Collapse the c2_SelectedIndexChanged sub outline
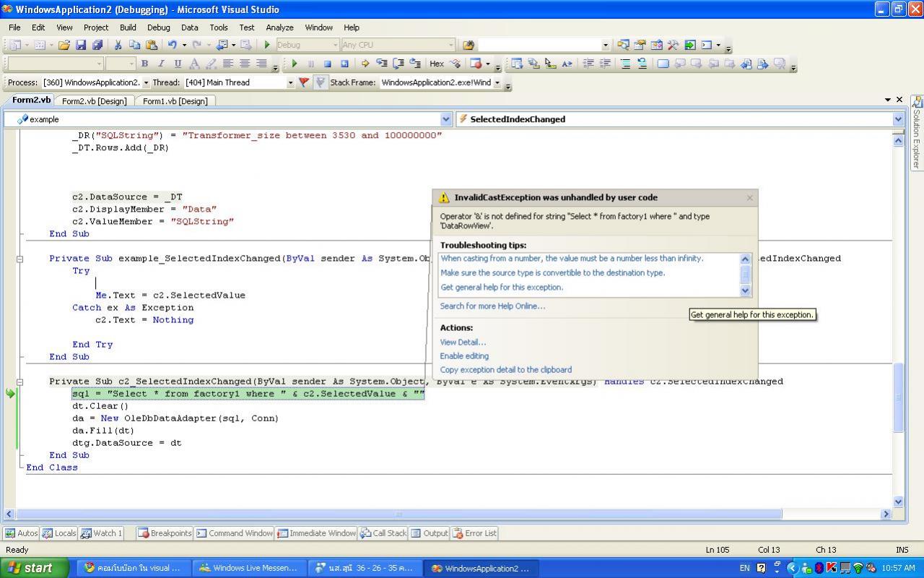924x578 pixels. [20, 381]
